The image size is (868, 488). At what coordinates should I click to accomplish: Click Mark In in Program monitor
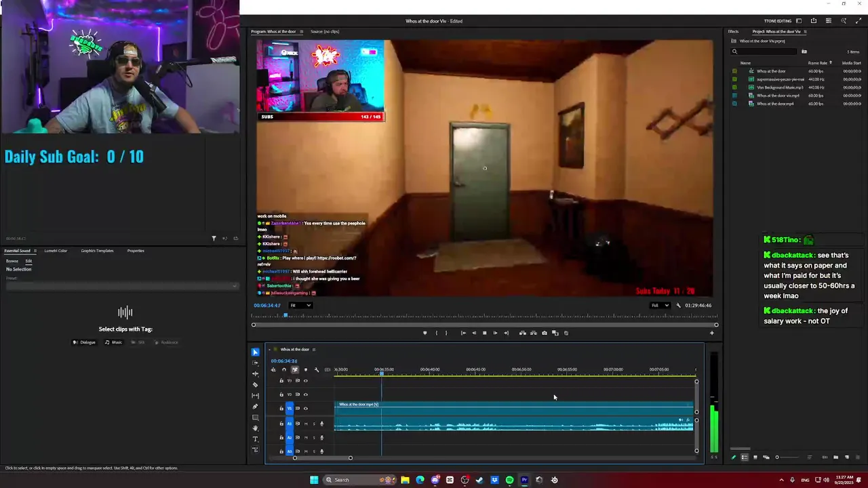[x=436, y=333]
